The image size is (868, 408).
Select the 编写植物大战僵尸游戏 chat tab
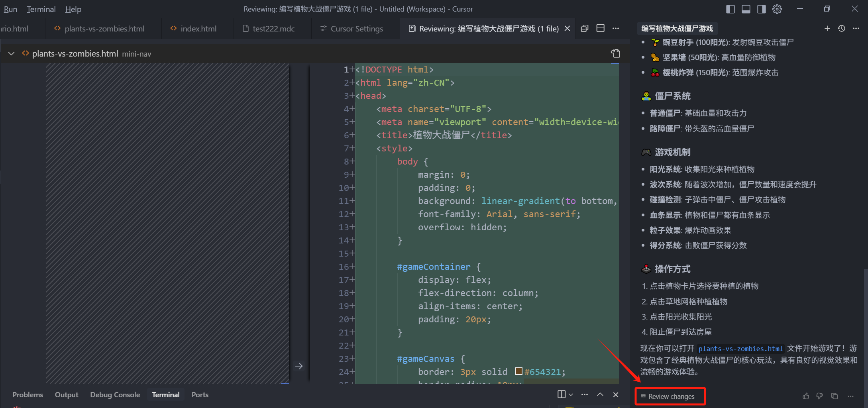coord(677,28)
